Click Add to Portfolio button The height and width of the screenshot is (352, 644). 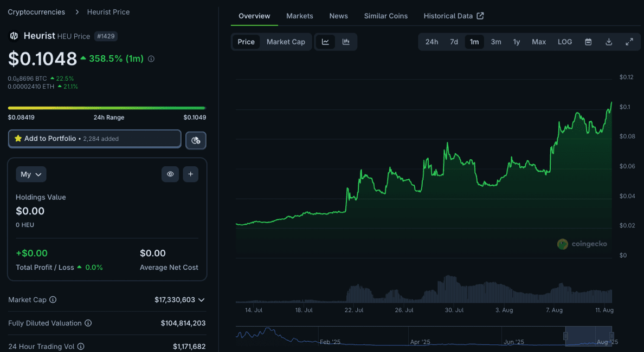click(94, 139)
